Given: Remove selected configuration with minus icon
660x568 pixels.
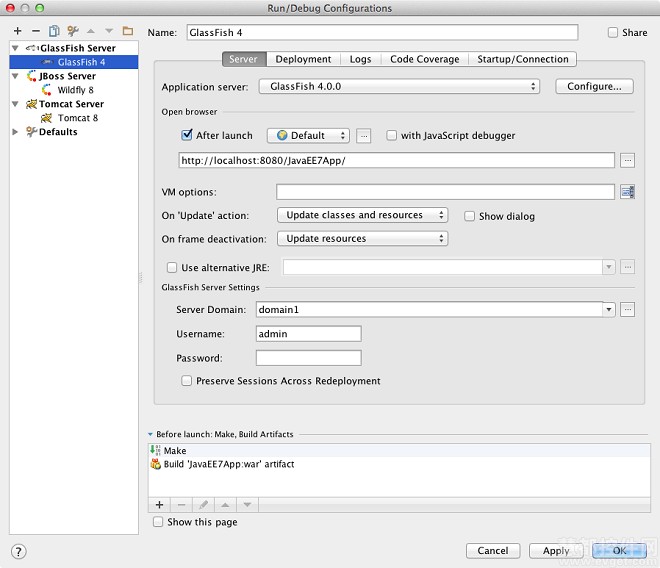Looking at the screenshot, I should click(x=36, y=31).
